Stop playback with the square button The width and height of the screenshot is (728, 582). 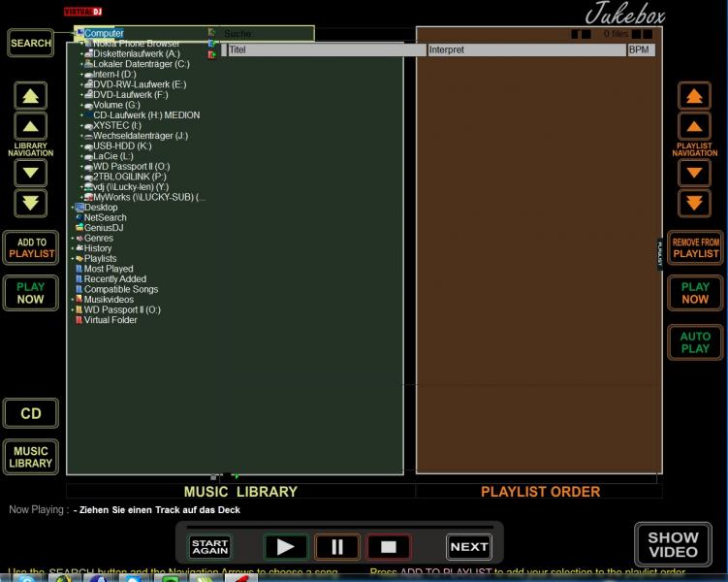(389, 547)
